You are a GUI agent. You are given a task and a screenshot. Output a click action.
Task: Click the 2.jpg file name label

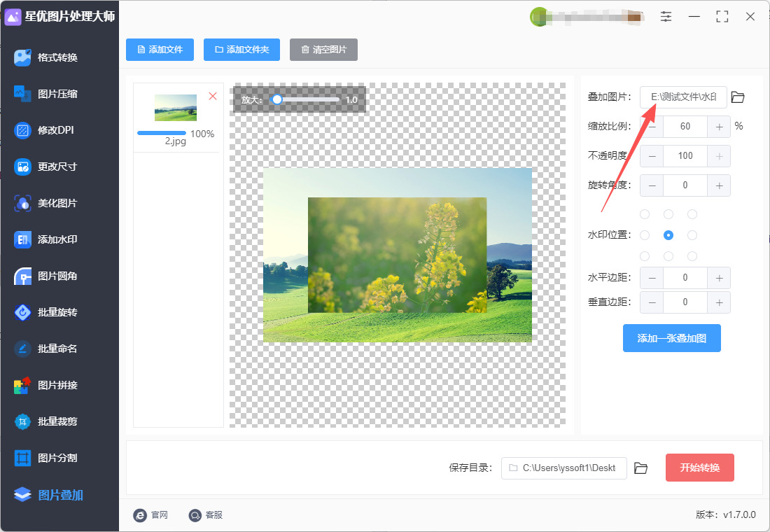175,141
